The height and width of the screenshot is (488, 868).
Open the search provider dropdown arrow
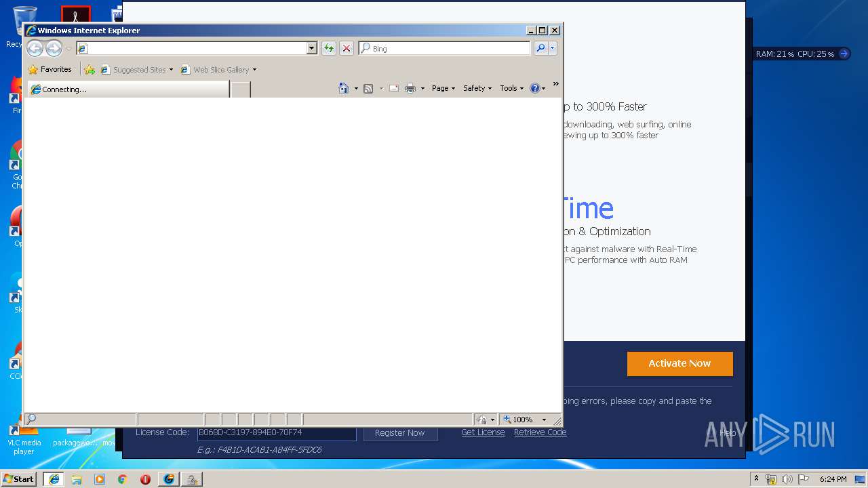(553, 48)
